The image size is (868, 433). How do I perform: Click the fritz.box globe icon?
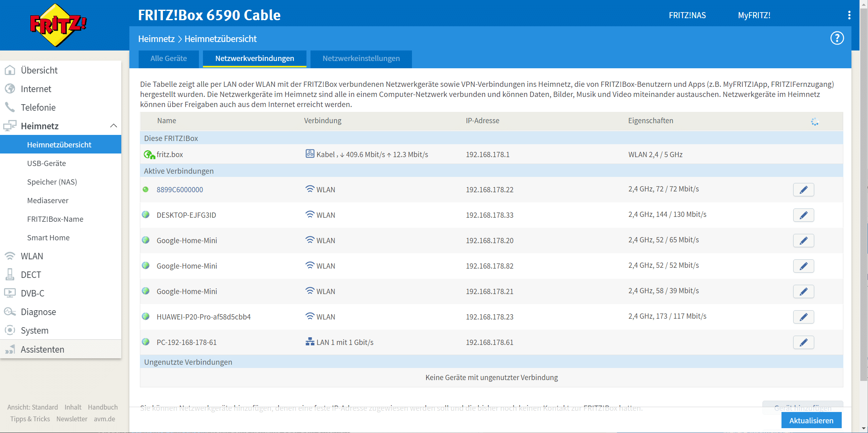click(149, 155)
